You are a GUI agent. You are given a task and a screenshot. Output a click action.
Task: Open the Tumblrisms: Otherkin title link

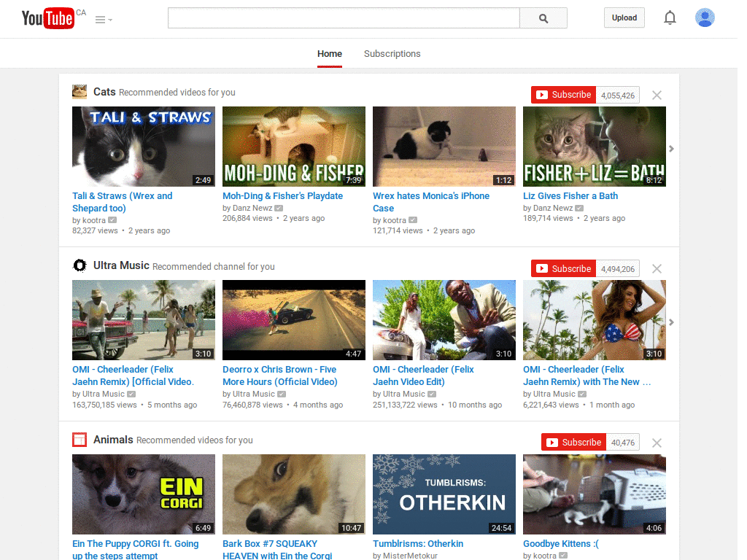point(418,543)
